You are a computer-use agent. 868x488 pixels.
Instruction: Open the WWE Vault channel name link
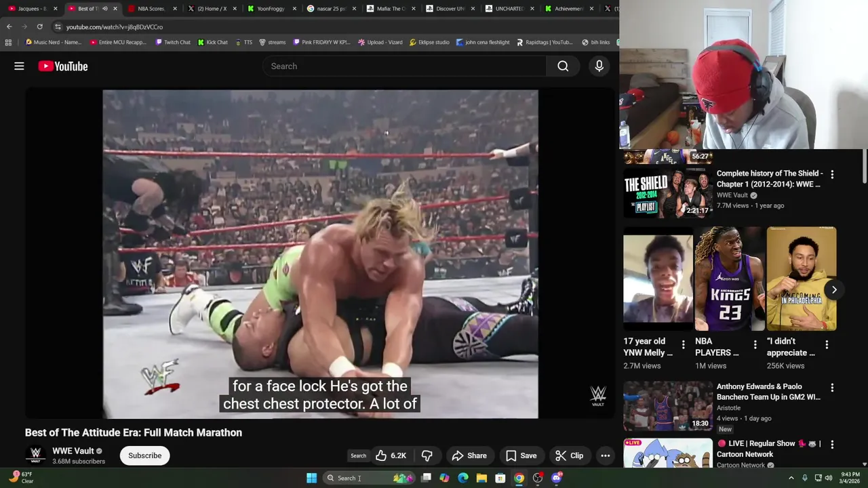click(x=73, y=451)
